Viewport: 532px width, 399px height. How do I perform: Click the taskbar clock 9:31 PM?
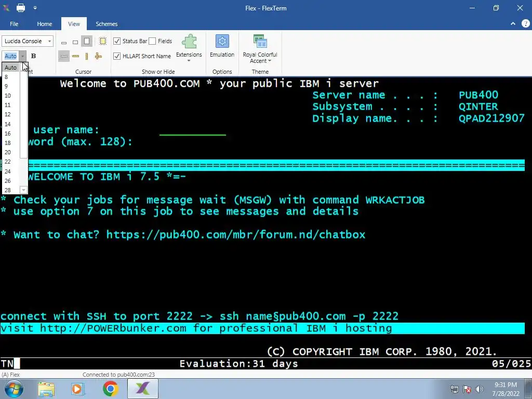(x=506, y=385)
